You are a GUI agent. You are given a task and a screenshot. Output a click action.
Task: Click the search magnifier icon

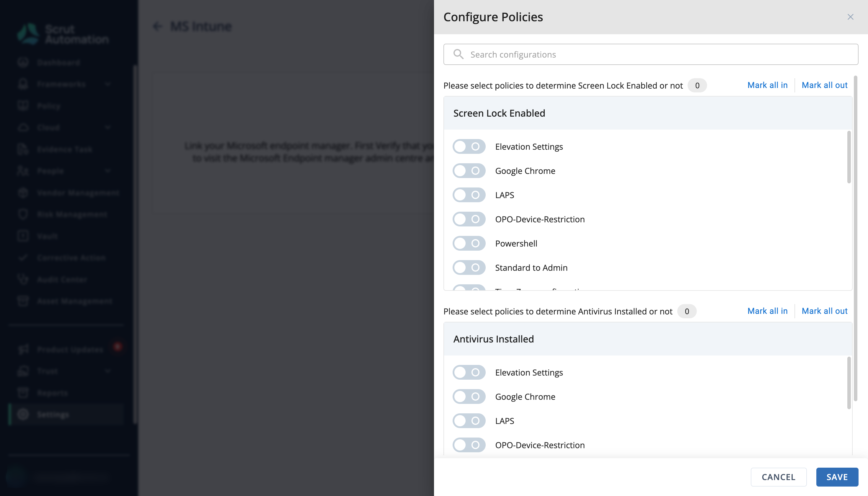[x=459, y=54]
